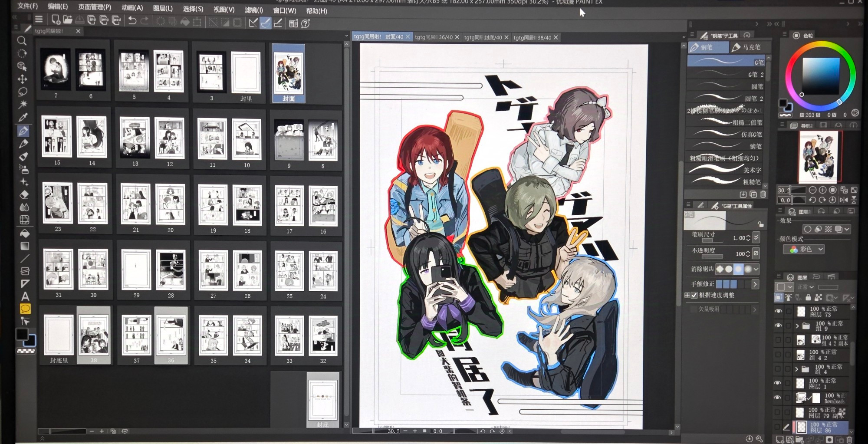Viewport: 868px width, 444px height.
Task: Select page 15 thumbnail in page manager
Action: 57,137
